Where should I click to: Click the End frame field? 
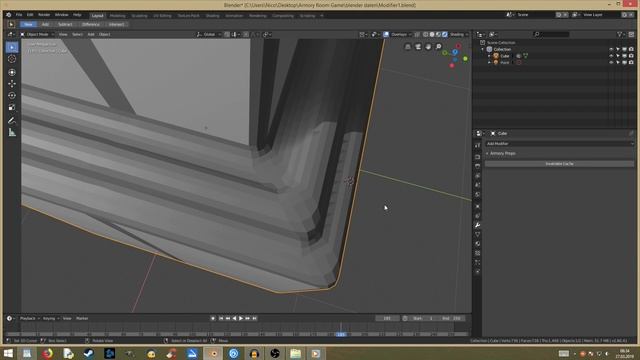coord(451,318)
